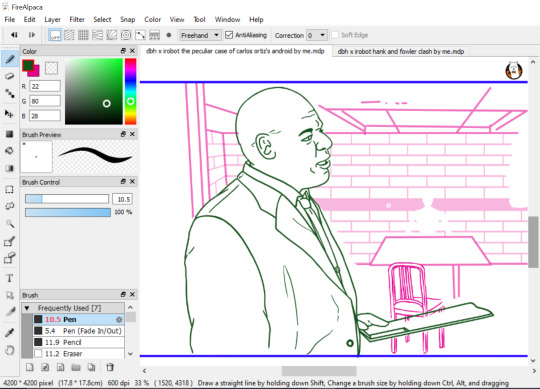Open the Filter menu
Screen dimensions: 540x389
click(x=77, y=20)
